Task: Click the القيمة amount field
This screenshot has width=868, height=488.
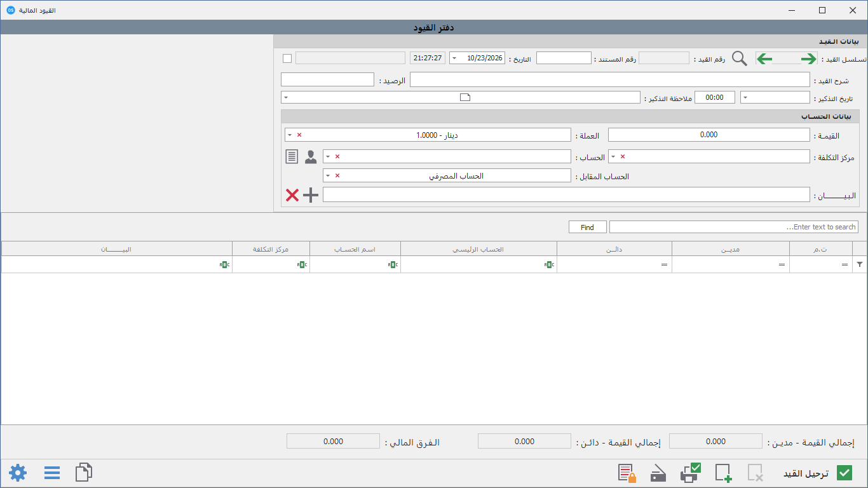Action: 709,135
